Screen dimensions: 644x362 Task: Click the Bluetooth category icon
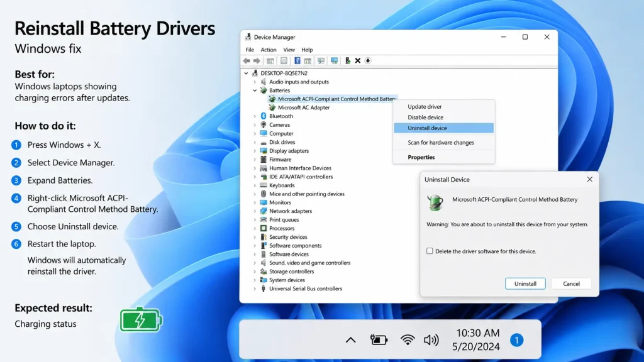264,116
